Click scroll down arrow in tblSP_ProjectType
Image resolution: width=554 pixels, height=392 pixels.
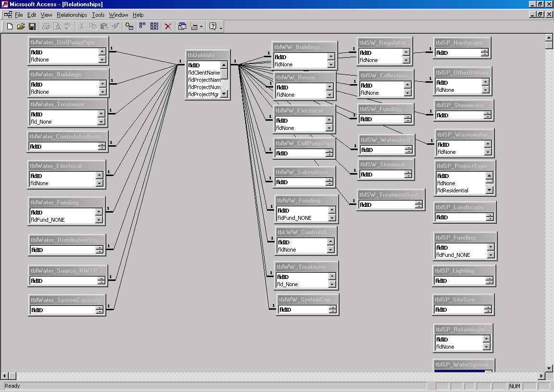490,190
